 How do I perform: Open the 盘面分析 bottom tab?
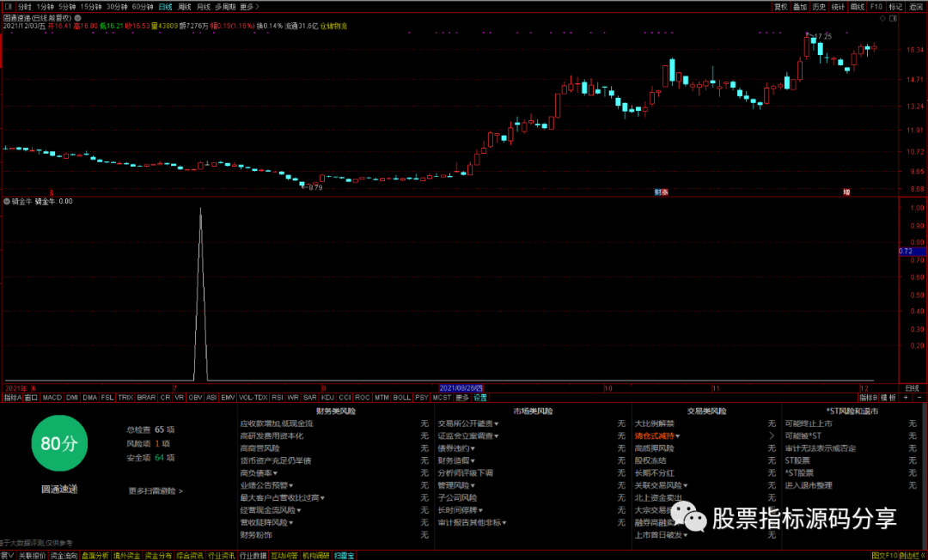[x=95, y=556]
